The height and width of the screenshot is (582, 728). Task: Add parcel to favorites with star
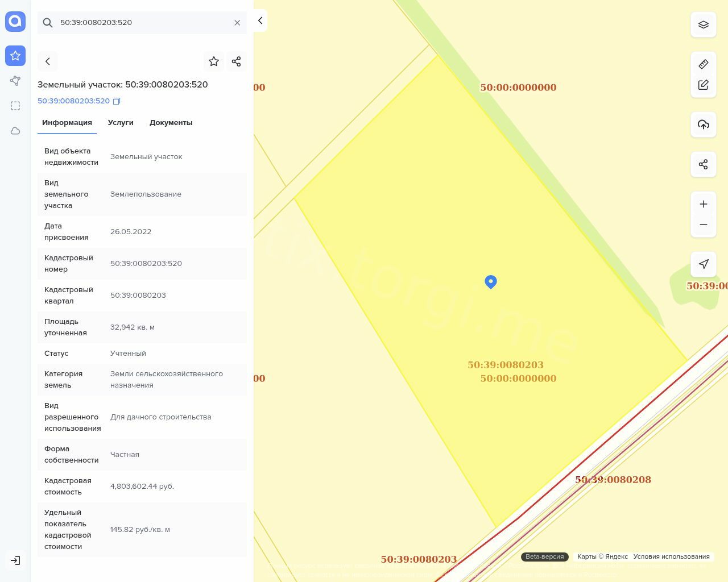point(214,61)
